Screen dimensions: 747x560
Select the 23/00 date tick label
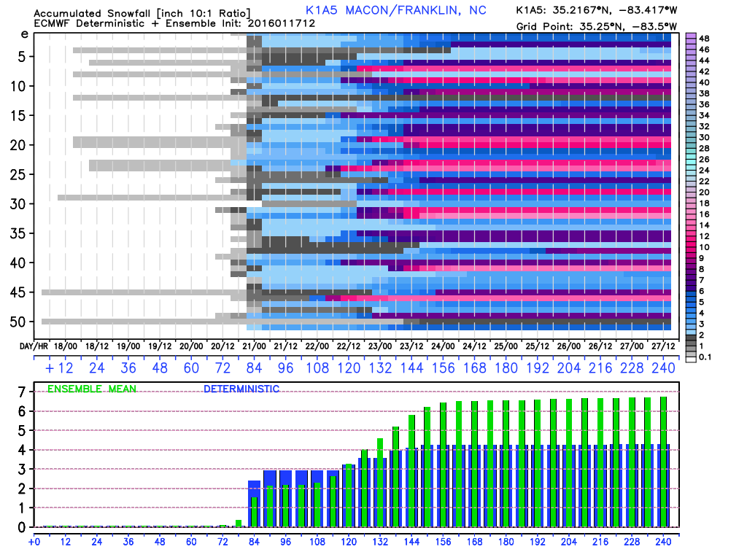coord(379,346)
